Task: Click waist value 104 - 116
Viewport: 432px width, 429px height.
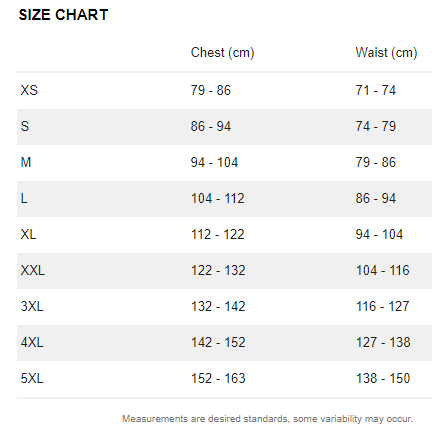Action: point(383,270)
